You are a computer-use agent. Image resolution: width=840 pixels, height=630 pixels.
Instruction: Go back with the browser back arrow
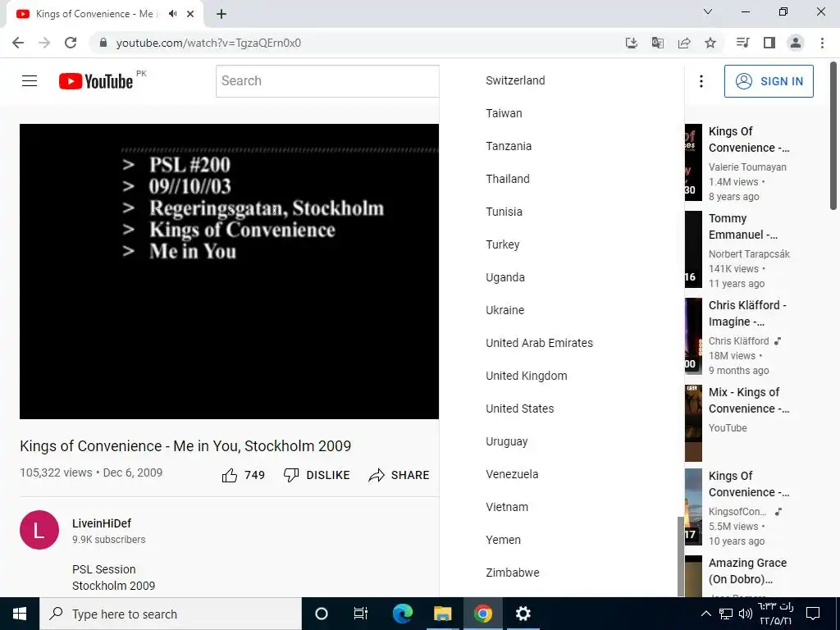[18, 43]
